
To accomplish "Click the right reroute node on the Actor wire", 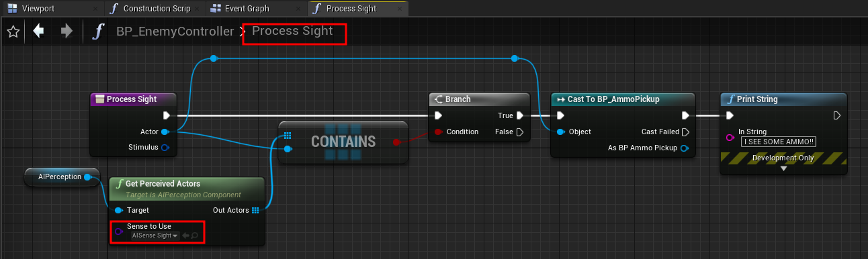I will pos(515,58).
